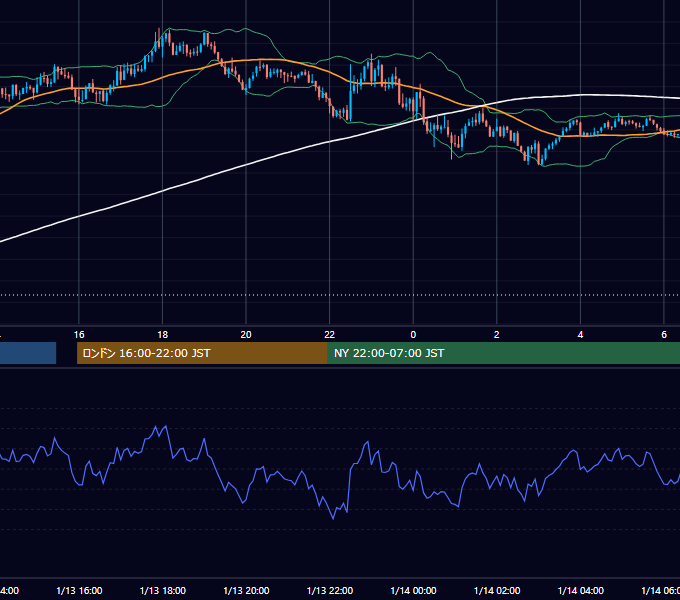Click hour label 0 on upper axis
The width and height of the screenshot is (680, 600).
point(413,335)
